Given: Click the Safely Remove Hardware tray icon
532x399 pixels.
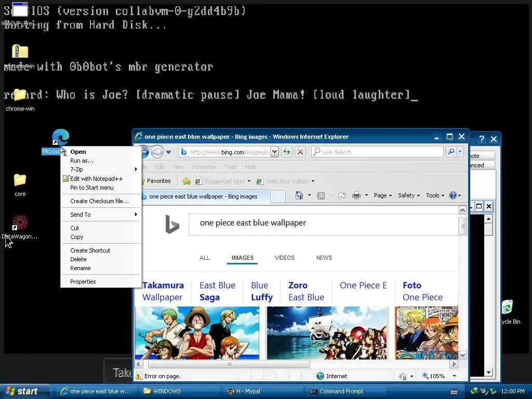Looking at the screenshot, I should pyautogui.click(x=494, y=391).
